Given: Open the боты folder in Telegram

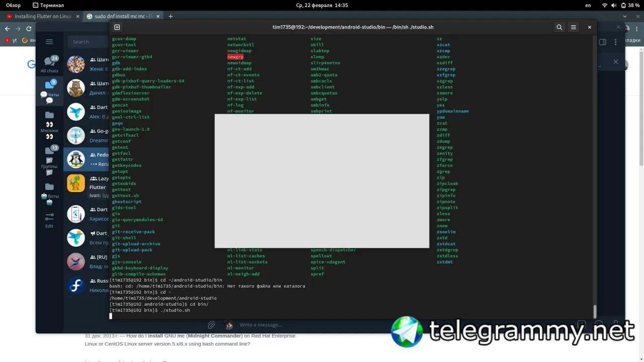Looking at the screenshot, I should [x=49, y=193].
